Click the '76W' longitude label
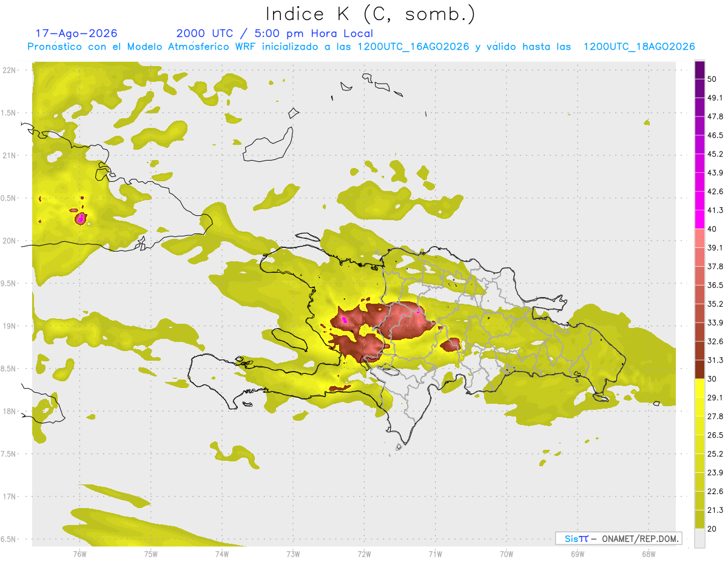The width and height of the screenshot is (728, 562). (x=79, y=554)
